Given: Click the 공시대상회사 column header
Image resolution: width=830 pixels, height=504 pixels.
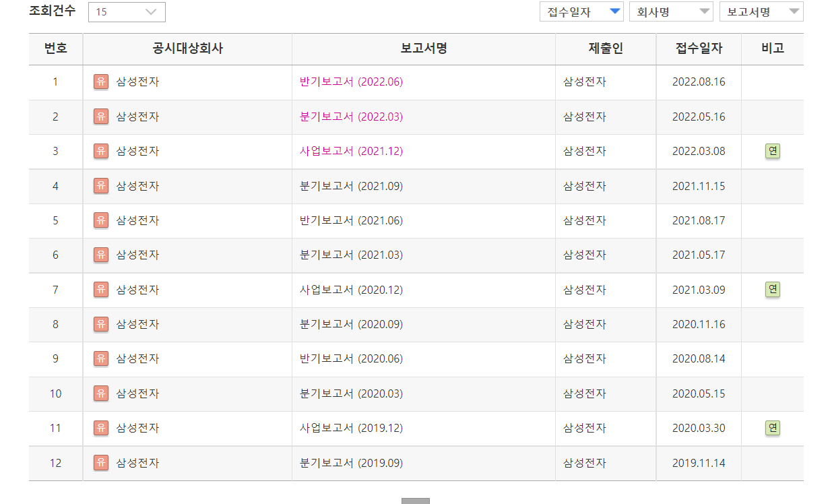Looking at the screenshot, I should (187, 49).
